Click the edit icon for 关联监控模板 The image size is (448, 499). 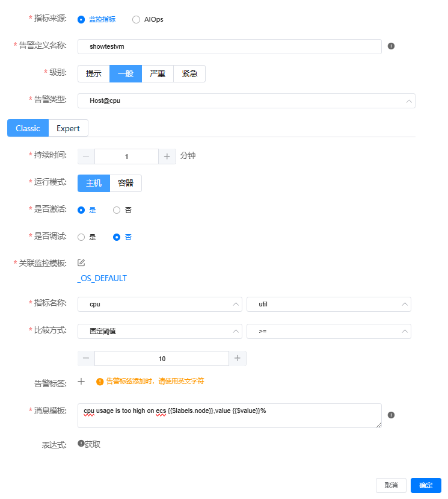coord(81,262)
